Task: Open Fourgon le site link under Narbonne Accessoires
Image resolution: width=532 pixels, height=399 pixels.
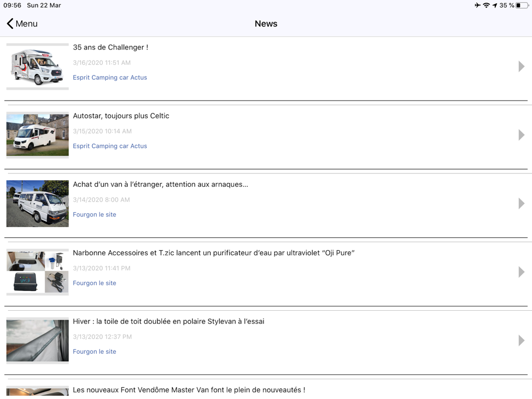Action: click(x=94, y=284)
